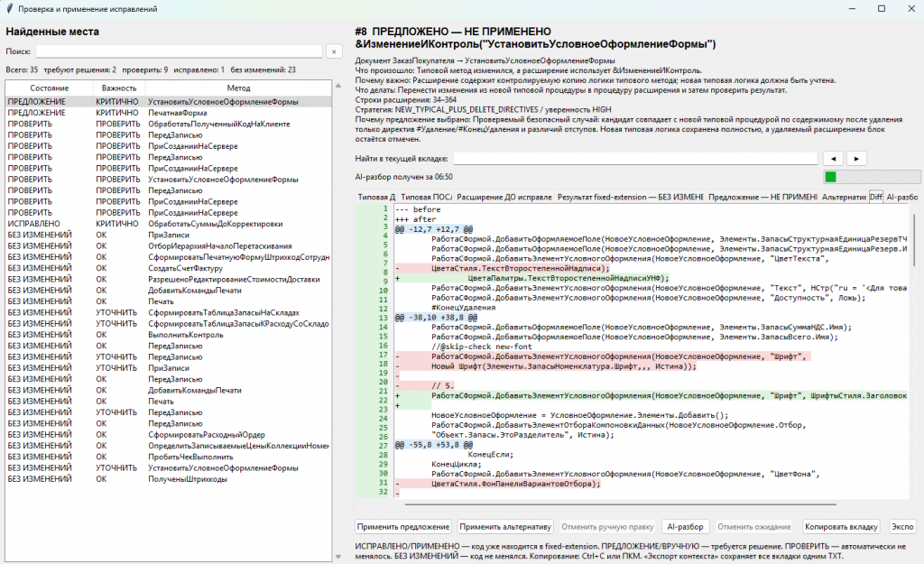This screenshot has width=924, height=564.
Task: Click the 'Всего: 35' counter text
Action: pos(22,69)
